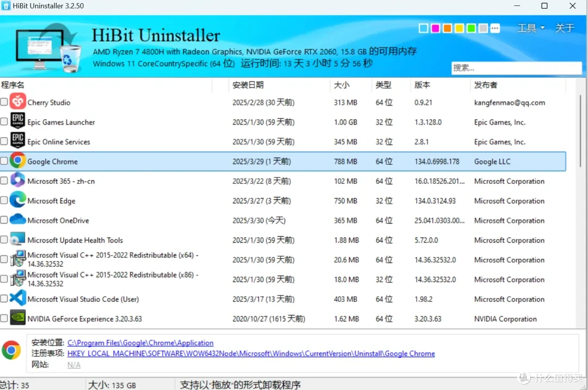Image resolution: width=588 pixels, height=390 pixels.
Task: Tick the checkbox for Visual C++ x86 Redistributable
Action: coord(4,279)
